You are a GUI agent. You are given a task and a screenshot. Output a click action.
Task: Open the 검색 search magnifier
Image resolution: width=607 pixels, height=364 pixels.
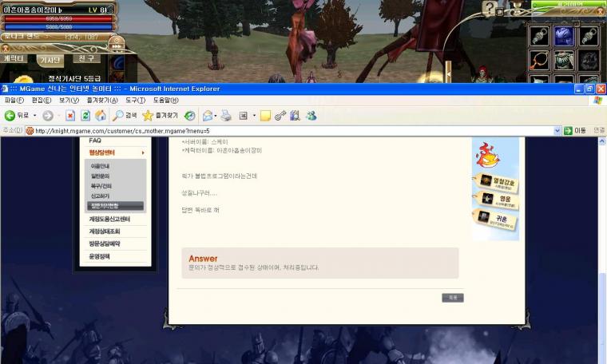click(x=125, y=115)
